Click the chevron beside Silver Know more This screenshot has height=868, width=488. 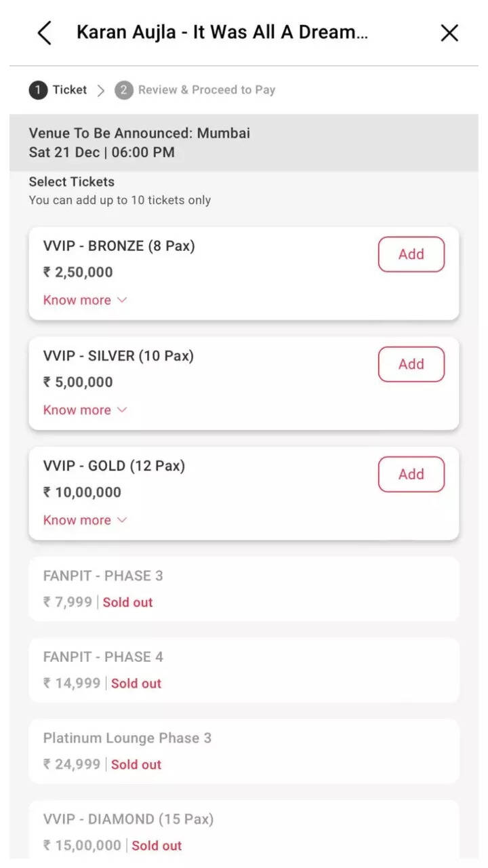click(x=123, y=410)
